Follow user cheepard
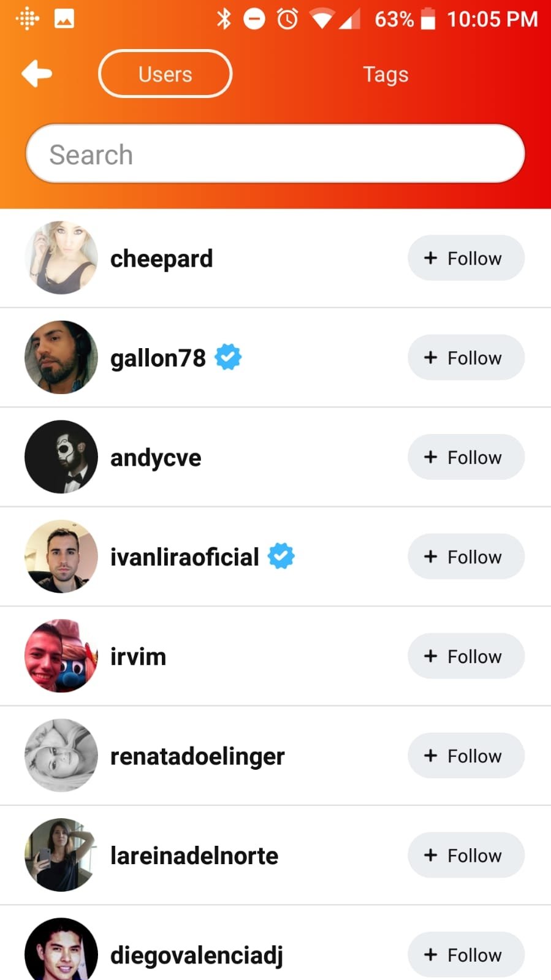The image size is (551, 980). [466, 258]
